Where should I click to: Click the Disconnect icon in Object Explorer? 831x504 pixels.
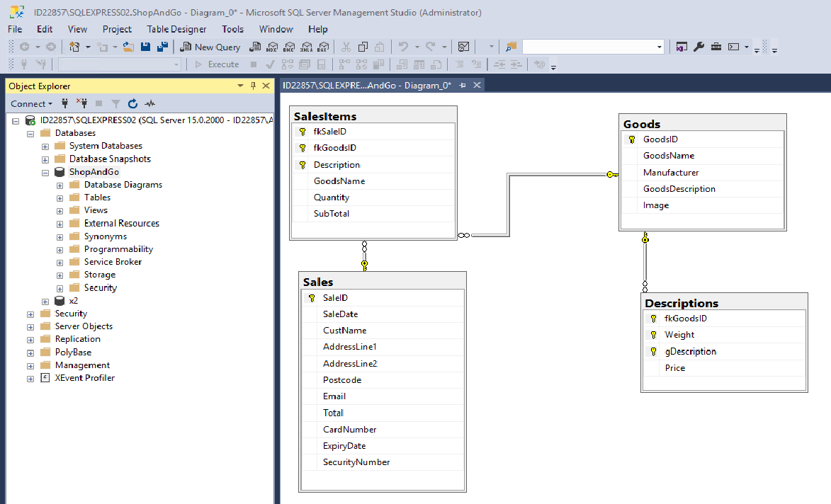coord(83,103)
